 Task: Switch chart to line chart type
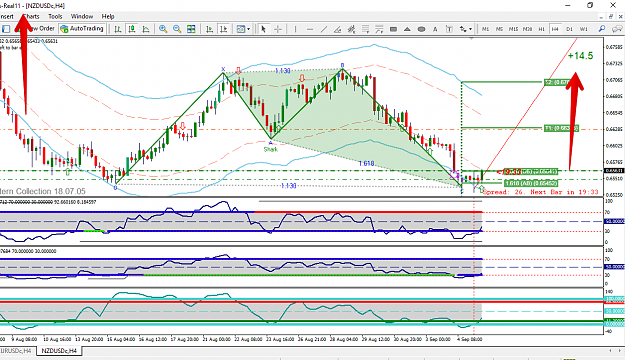click(146, 29)
